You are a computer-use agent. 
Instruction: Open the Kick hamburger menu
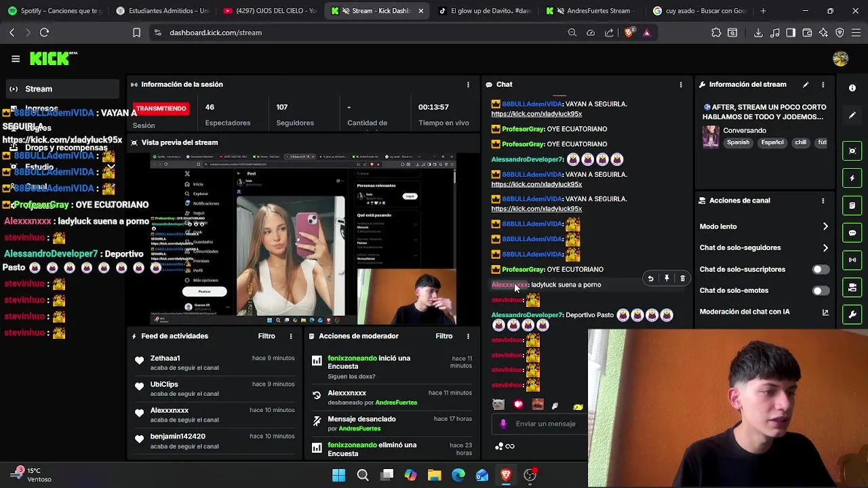click(16, 59)
